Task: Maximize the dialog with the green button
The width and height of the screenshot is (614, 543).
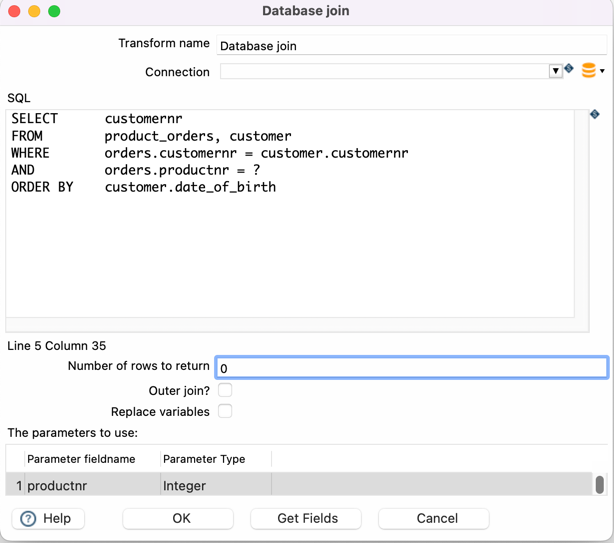Action: coord(54,11)
